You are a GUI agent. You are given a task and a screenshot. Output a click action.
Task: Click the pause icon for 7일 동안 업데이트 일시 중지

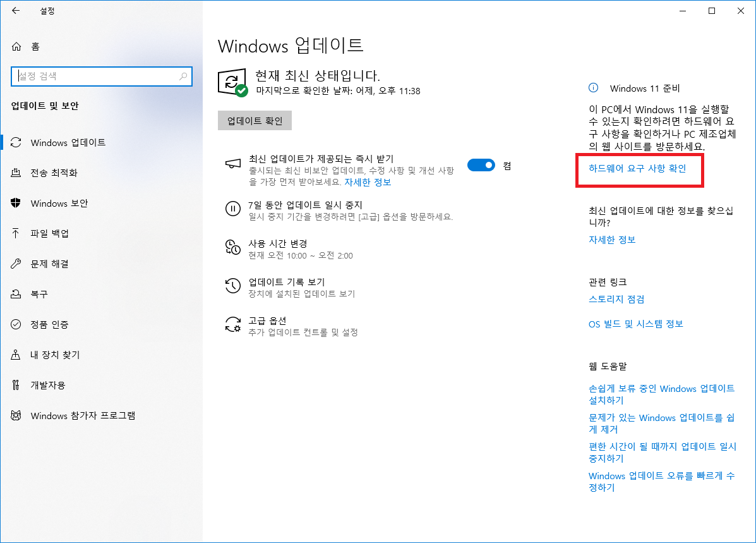tap(233, 209)
